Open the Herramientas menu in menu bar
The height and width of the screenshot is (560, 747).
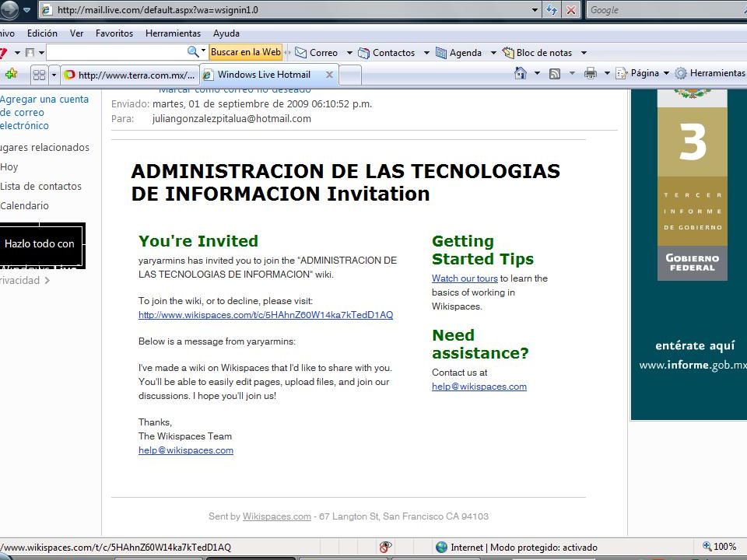tap(173, 33)
